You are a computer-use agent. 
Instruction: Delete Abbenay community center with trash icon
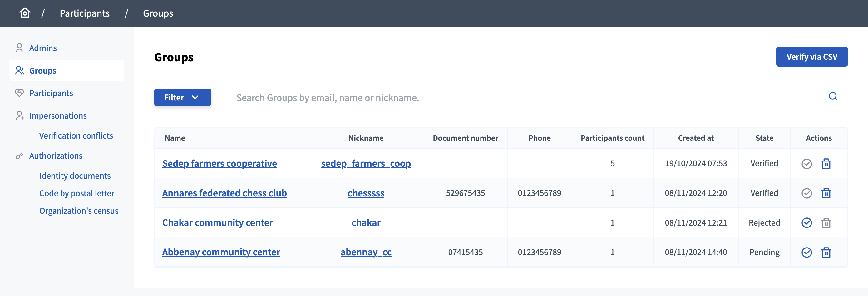pos(826,252)
